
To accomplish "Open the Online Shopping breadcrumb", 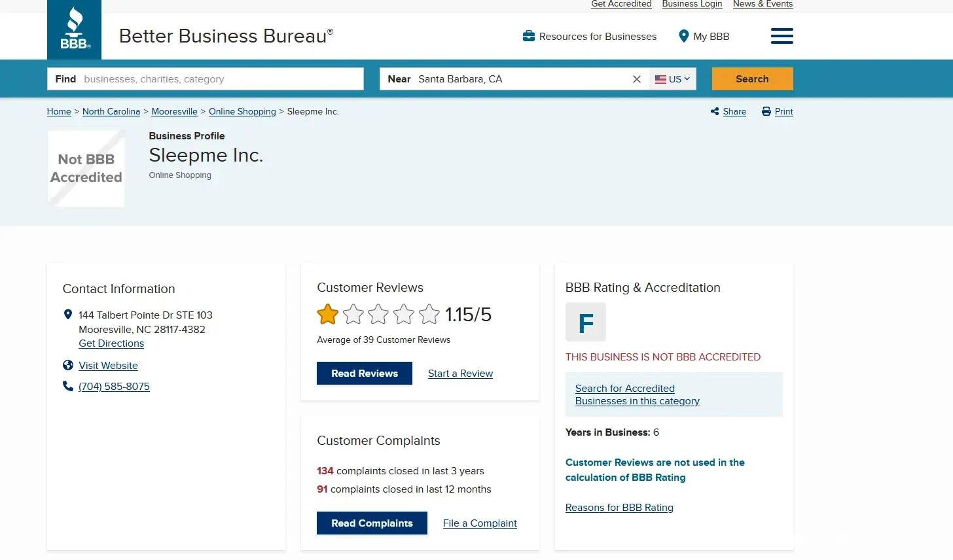I will 242,112.
